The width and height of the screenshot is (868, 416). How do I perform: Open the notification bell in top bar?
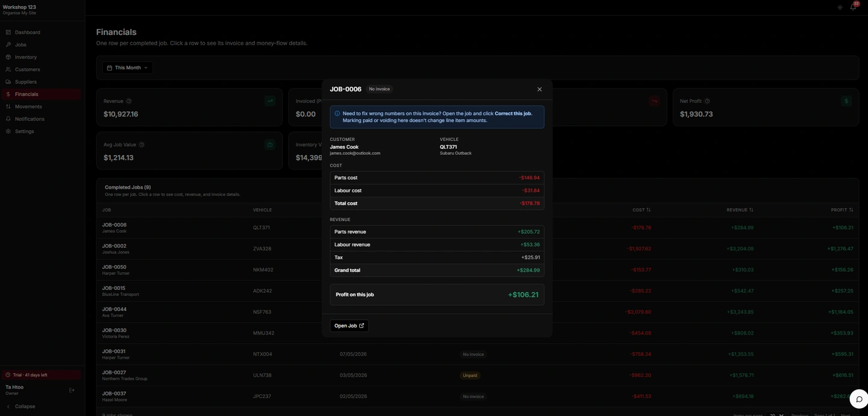coord(853,7)
